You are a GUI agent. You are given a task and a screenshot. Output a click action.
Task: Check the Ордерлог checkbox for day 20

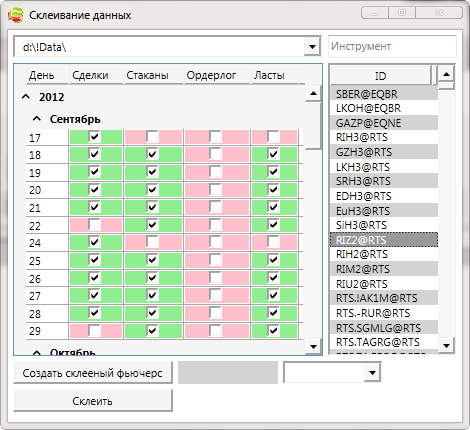click(x=215, y=190)
